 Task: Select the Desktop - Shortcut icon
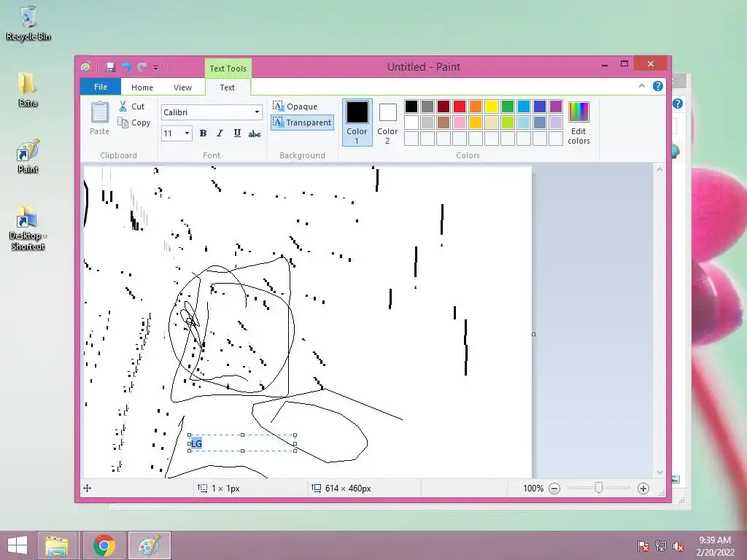(x=28, y=227)
